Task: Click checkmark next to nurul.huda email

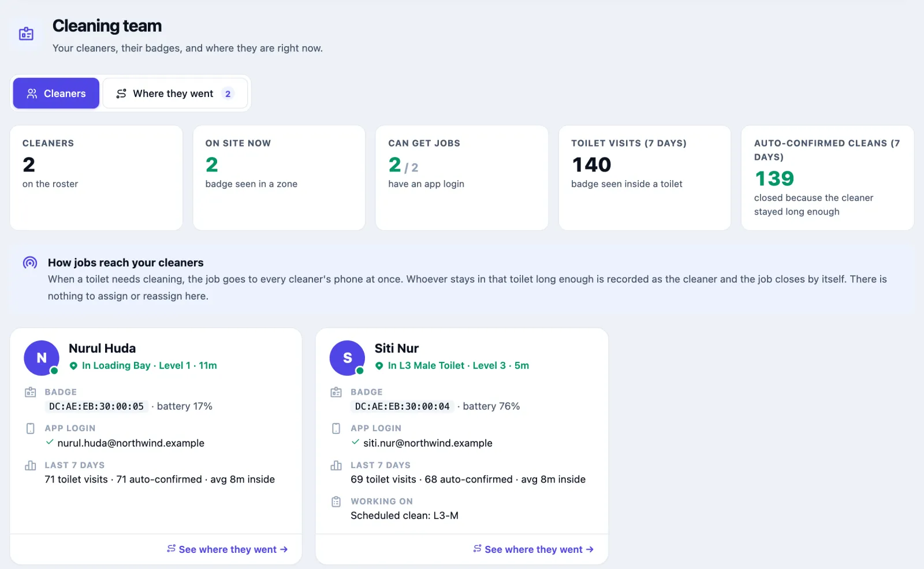Action: pos(50,443)
